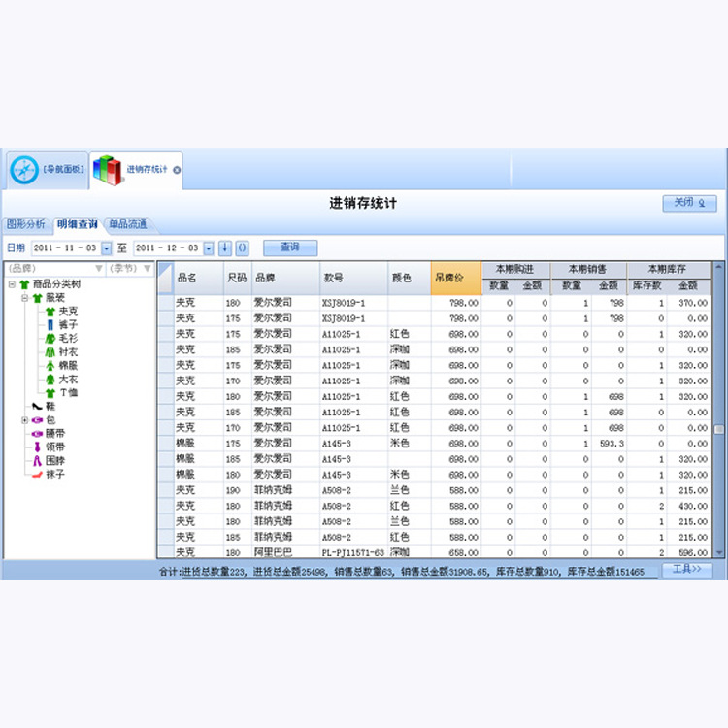Click the parentheses button next to date range
The image size is (728, 728).
coord(243,248)
